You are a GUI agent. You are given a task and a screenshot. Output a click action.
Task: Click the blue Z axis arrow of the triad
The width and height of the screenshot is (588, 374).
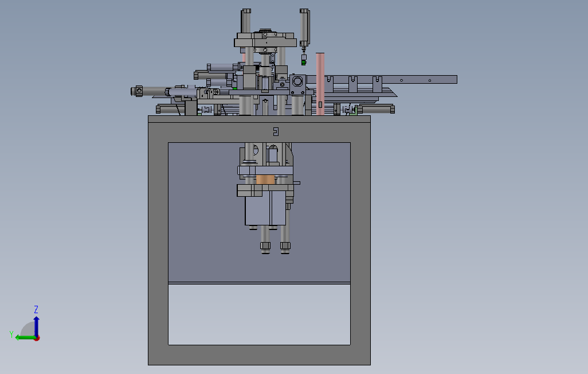[x=36, y=327]
